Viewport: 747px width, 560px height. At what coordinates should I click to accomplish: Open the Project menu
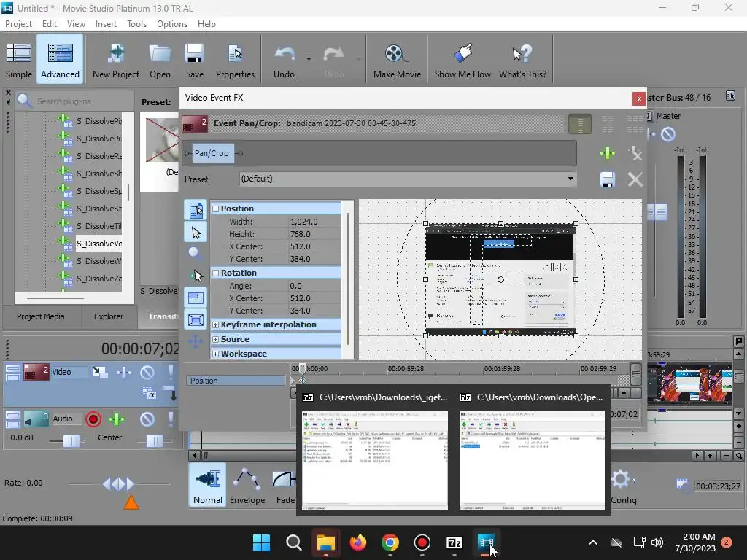coord(18,24)
